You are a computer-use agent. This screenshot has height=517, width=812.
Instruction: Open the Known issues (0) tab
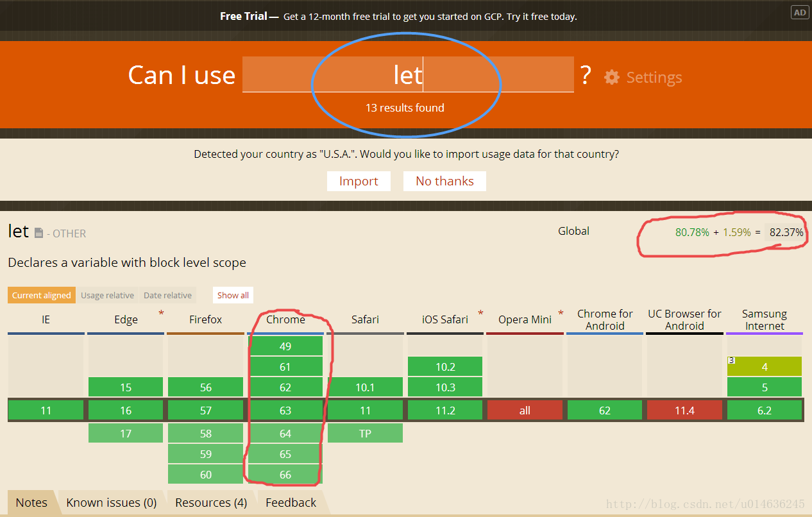pyautogui.click(x=111, y=502)
